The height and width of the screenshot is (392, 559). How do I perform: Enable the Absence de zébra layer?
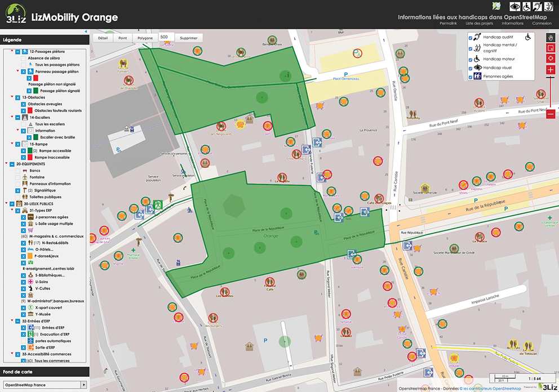(x=23, y=58)
